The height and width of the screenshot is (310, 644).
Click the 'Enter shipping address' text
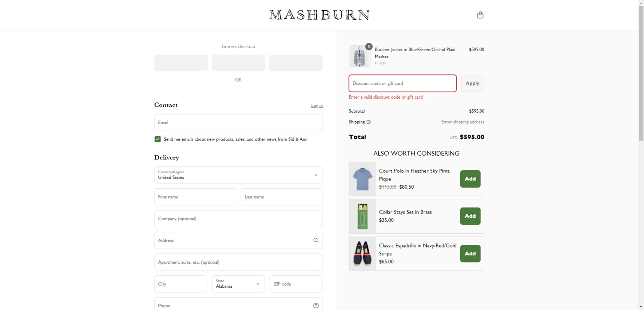pos(463,122)
